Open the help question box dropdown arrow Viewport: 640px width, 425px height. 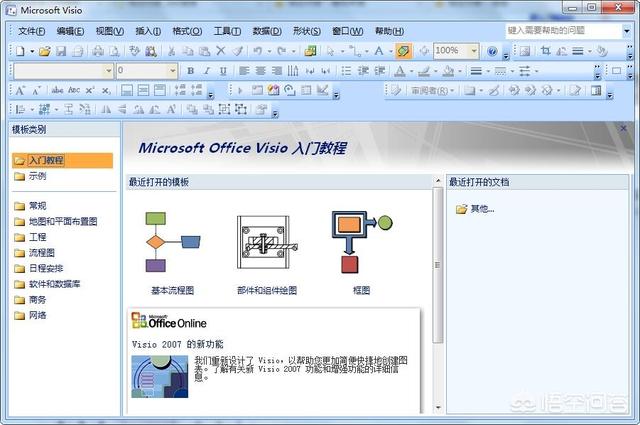point(627,31)
